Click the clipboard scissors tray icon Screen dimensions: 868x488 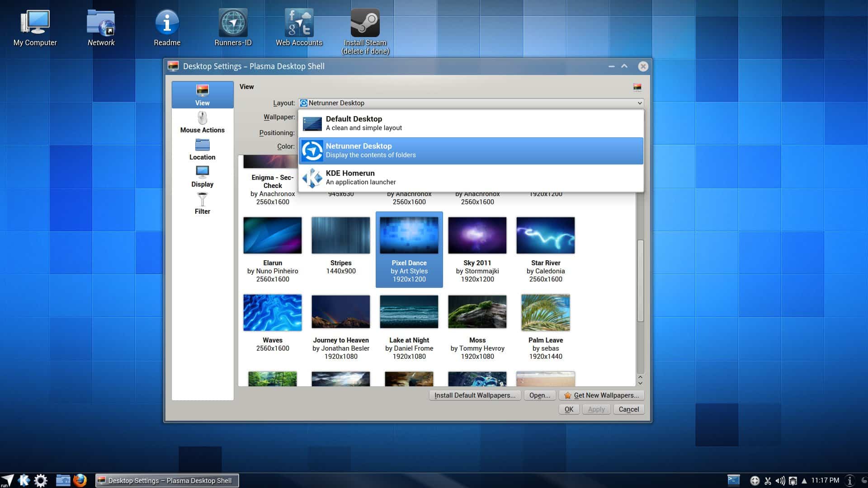tap(768, 481)
